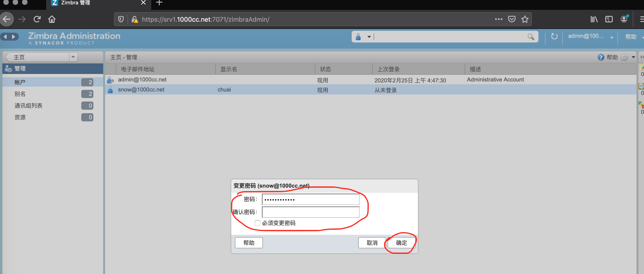The width and height of the screenshot is (644, 274).
Task: Click the Zimbra history forward arrow
Action: (14, 37)
